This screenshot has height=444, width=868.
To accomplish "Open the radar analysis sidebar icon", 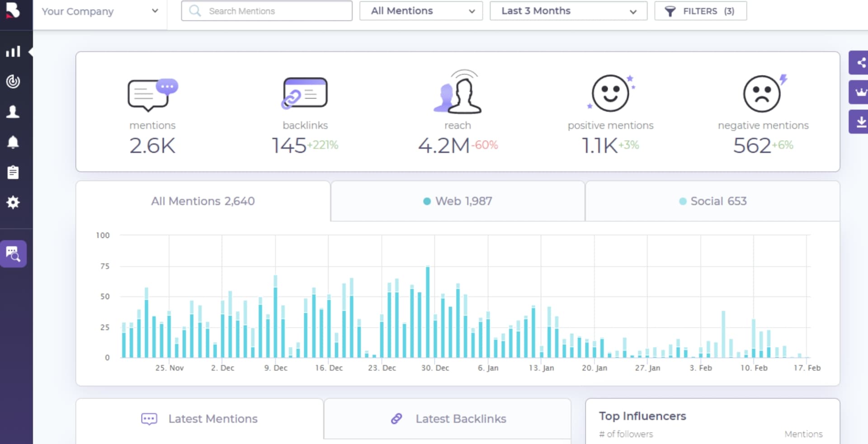I will 13,81.
